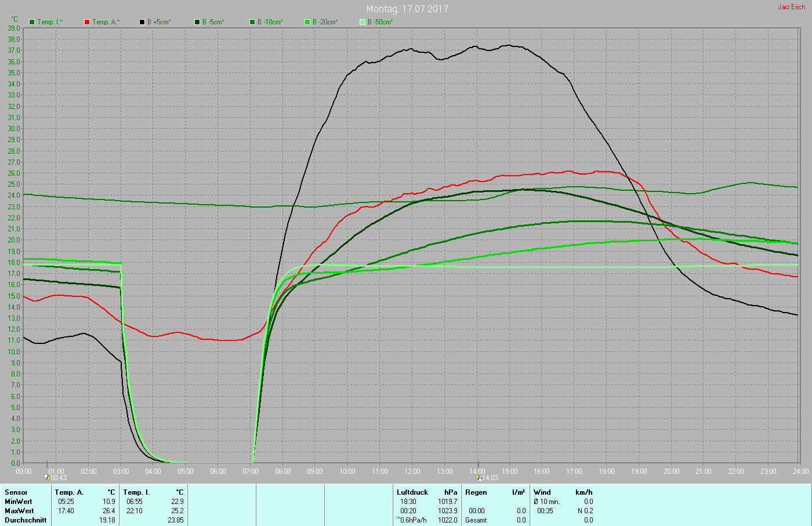This screenshot has width=812, height=526.
Task: Click the pressure trend '^0.6hPa/h'
Action: (412, 520)
